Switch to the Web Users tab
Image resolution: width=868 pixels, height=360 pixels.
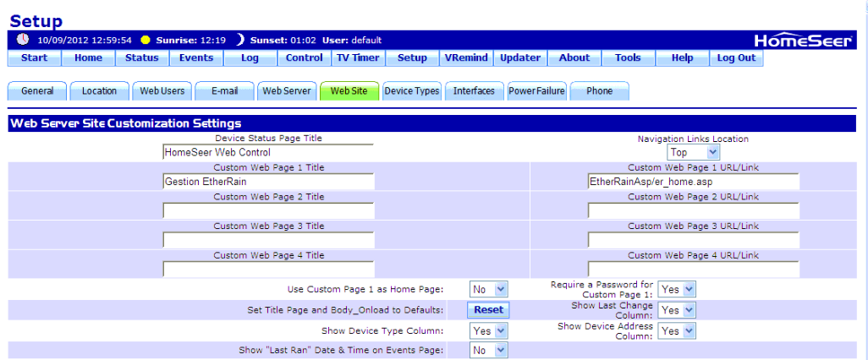[162, 91]
